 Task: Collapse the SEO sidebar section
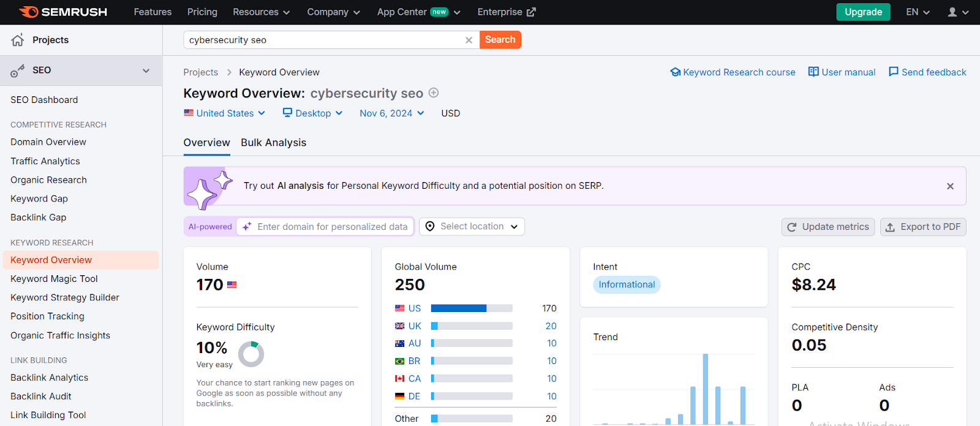(146, 70)
